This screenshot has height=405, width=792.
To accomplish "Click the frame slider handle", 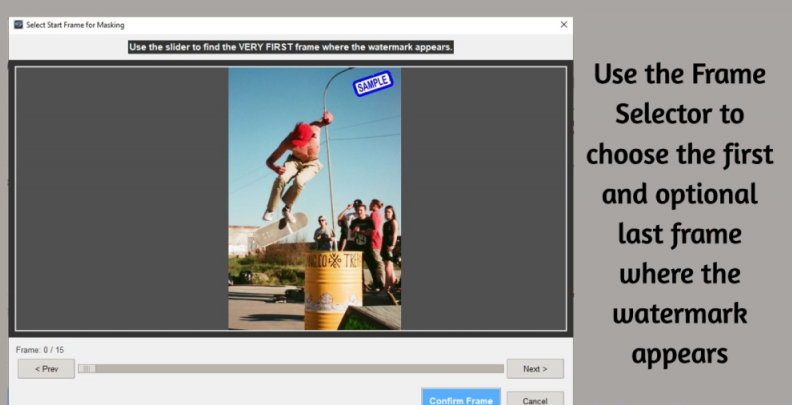I will point(87,369).
